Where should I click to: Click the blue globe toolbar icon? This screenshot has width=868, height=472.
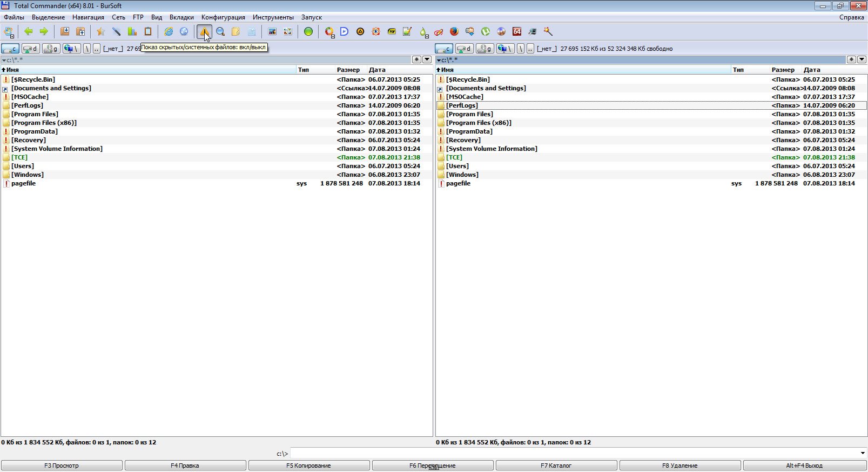184,31
